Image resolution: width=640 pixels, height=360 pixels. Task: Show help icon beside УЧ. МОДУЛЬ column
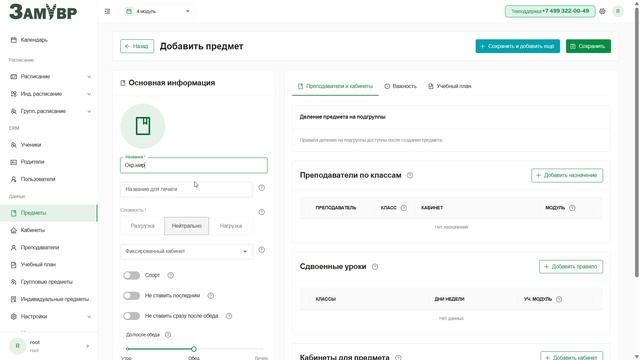[559, 299]
